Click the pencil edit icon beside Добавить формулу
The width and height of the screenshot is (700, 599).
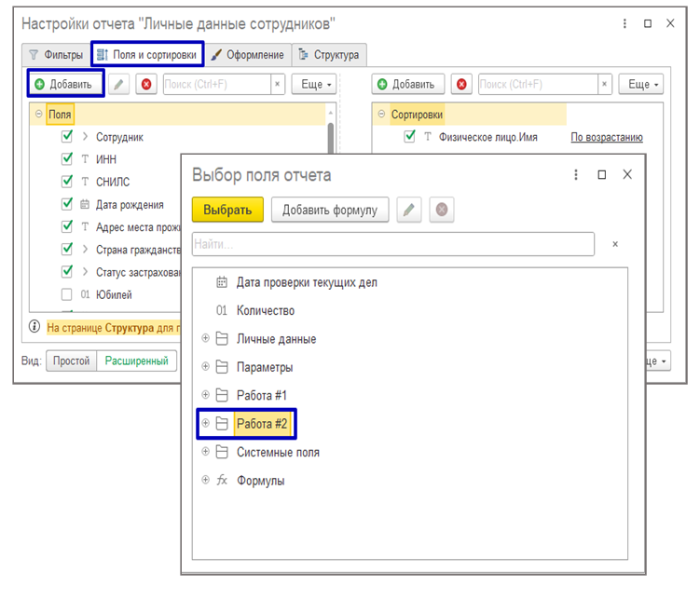pyautogui.click(x=407, y=210)
